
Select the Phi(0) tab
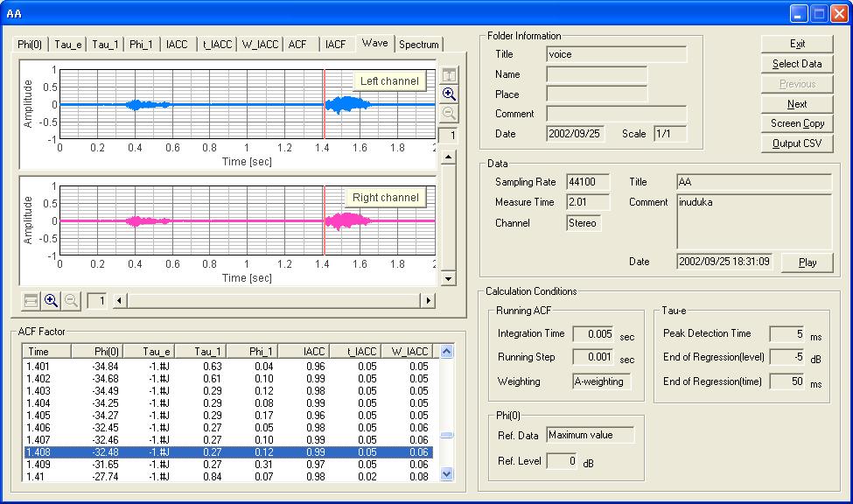click(x=30, y=45)
